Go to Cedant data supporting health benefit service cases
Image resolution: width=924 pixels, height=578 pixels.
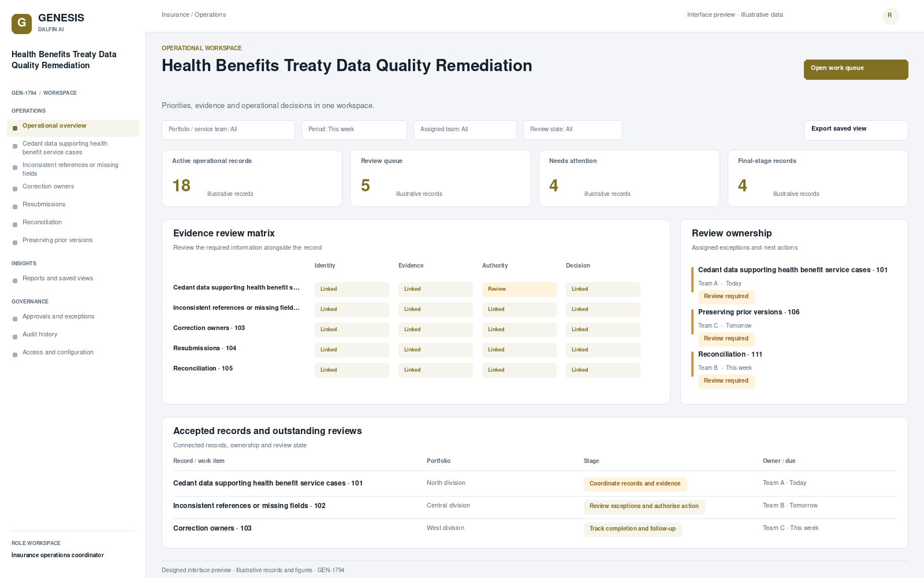tap(73, 148)
